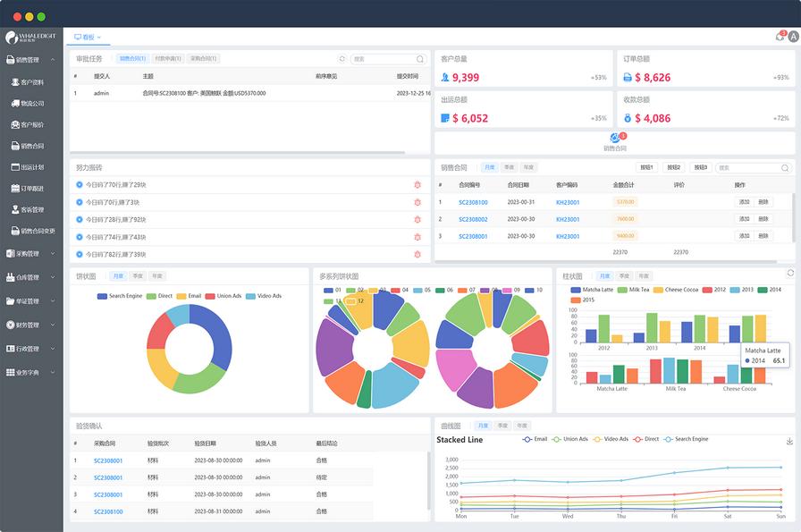
Task: Open 订单跟进 order tracking page
Action: click(28, 189)
